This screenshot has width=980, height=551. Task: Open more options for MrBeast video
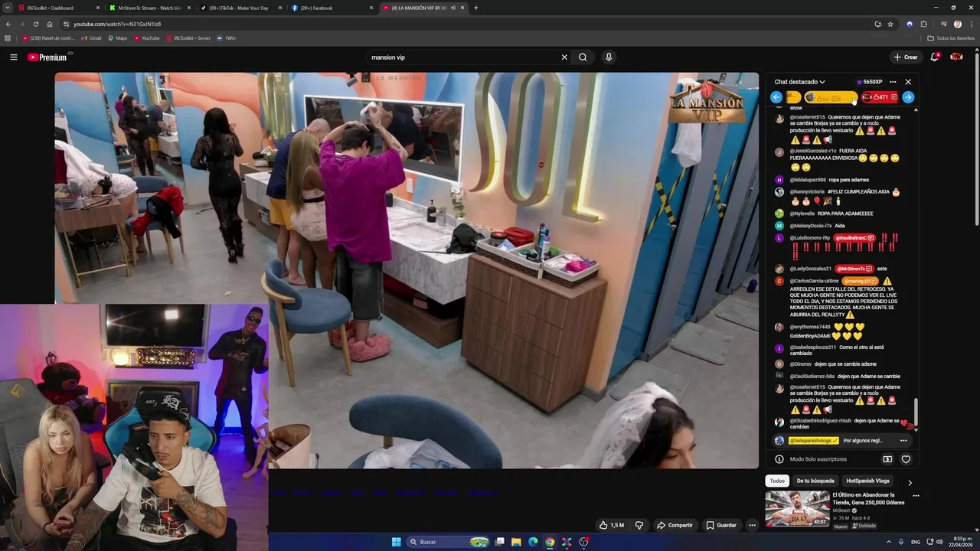pos(916,496)
